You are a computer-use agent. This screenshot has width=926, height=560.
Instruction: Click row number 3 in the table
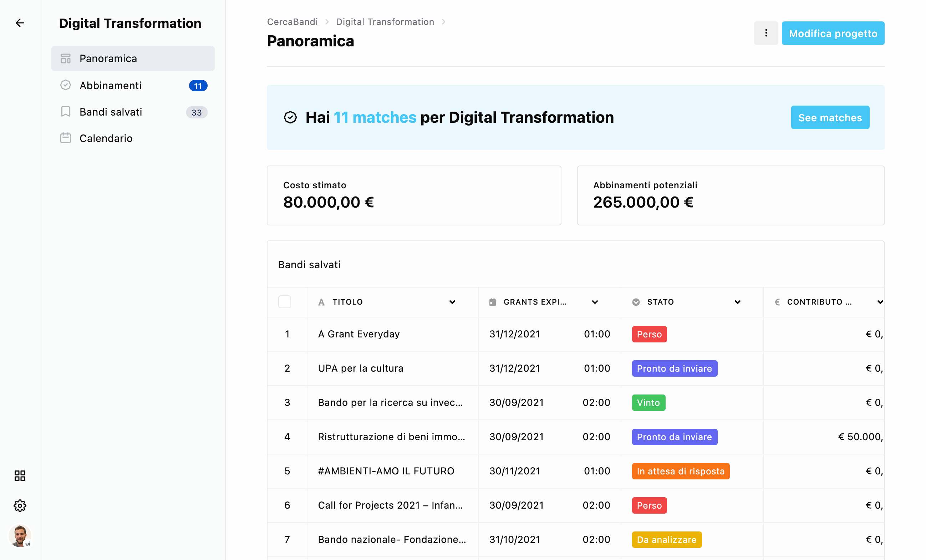pyautogui.click(x=287, y=403)
